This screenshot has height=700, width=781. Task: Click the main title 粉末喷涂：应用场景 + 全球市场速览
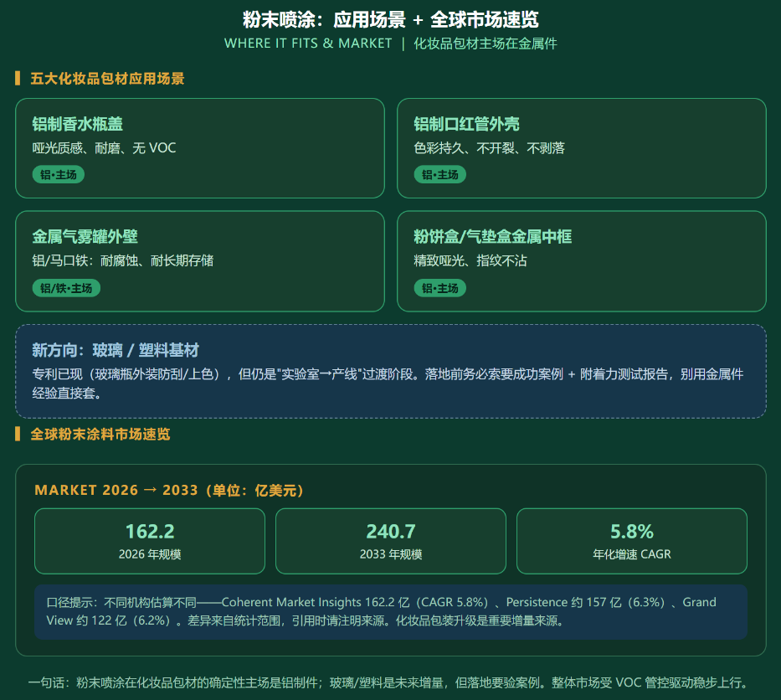click(x=390, y=20)
